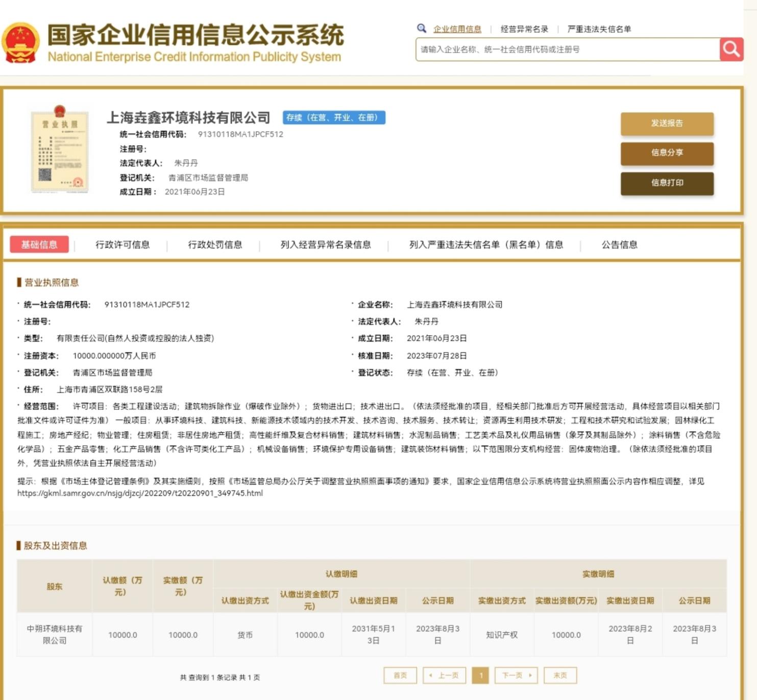Switch to the 基础信息 tab
Image resolution: width=757 pixels, height=700 pixels.
point(39,245)
